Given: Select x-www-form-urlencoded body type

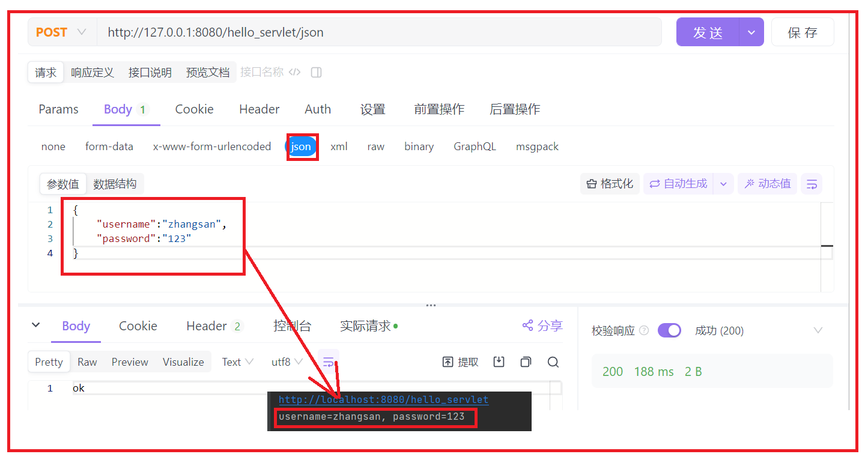Looking at the screenshot, I should click(212, 147).
